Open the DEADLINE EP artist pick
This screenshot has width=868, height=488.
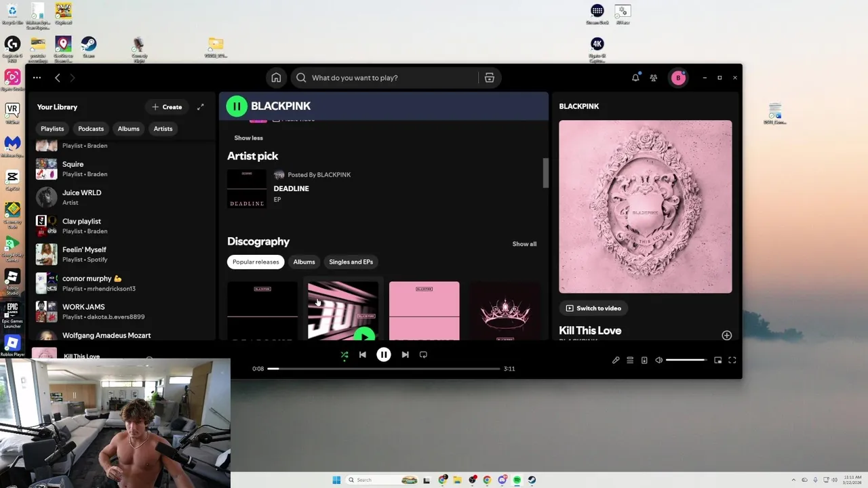(291, 188)
